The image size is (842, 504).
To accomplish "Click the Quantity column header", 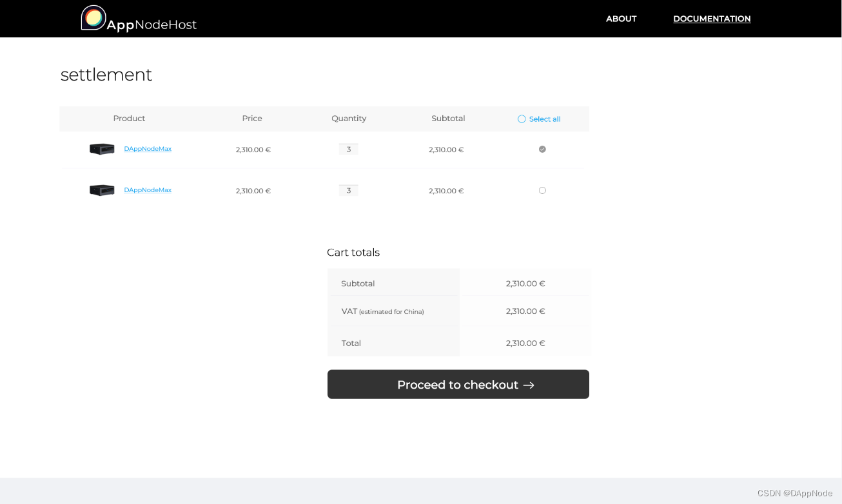I will (x=349, y=119).
